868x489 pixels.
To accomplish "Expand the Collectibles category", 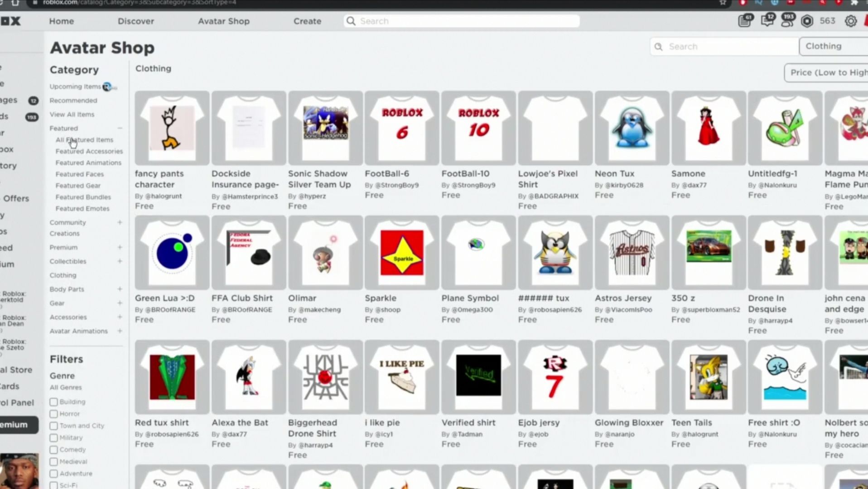I will point(120,261).
